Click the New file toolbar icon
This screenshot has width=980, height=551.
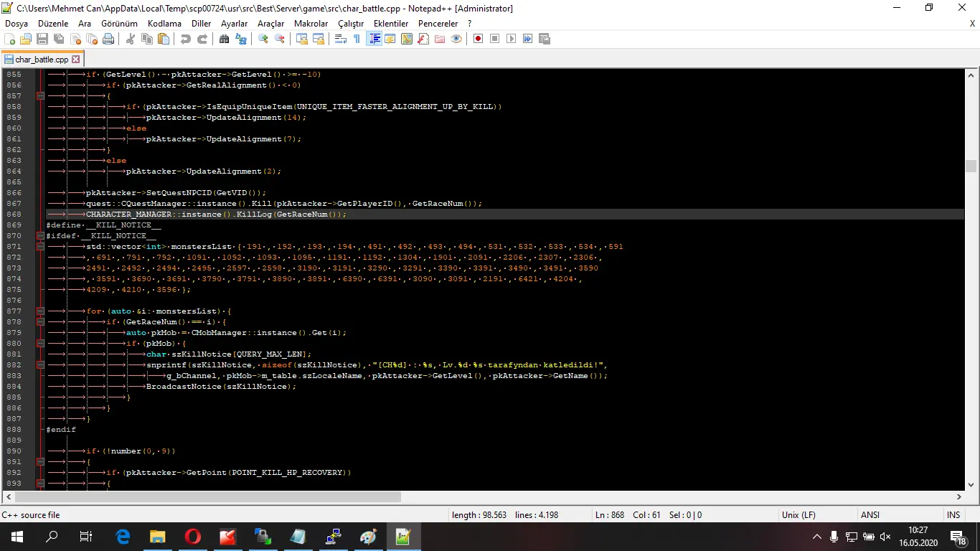[9, 39]
